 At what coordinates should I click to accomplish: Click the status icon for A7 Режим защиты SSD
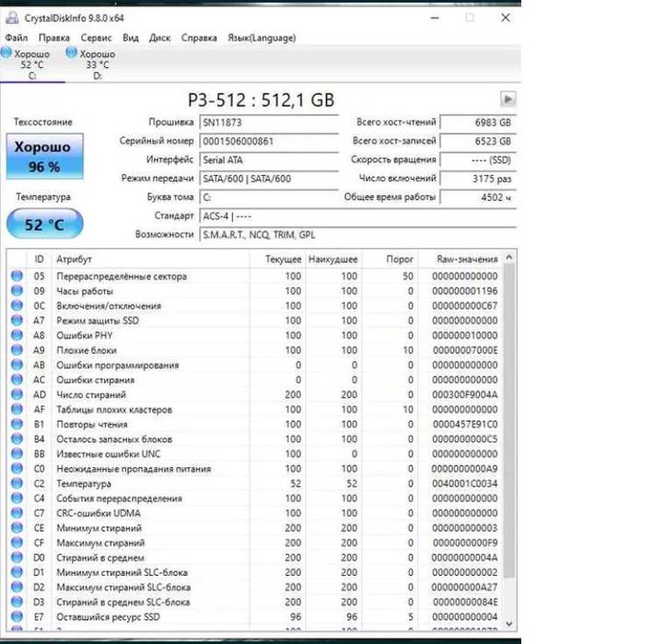(17, 321)
